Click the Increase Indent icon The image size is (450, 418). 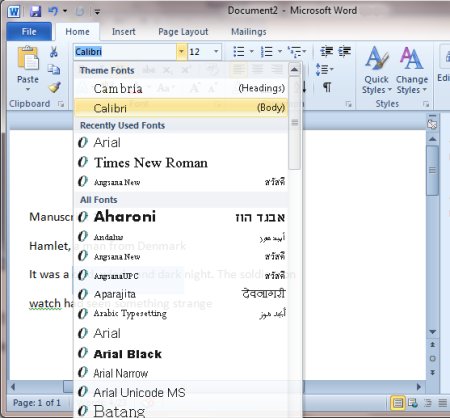(x=344, y=51)
